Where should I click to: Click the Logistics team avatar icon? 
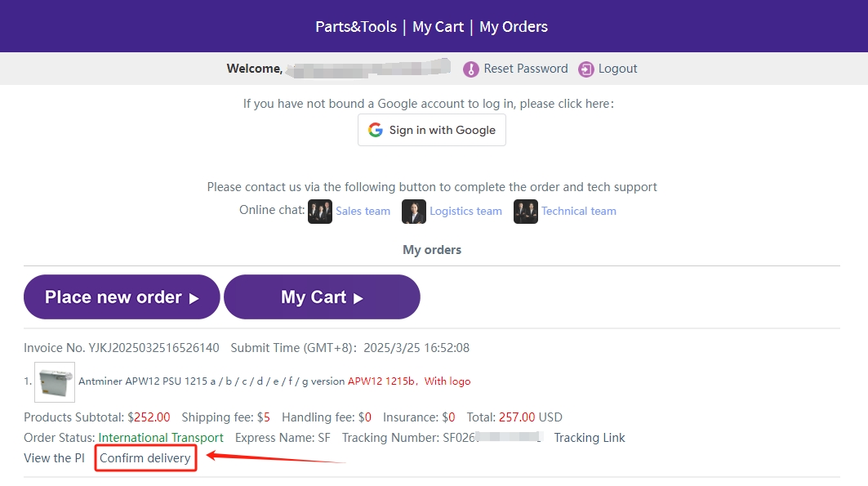point(414,212)
